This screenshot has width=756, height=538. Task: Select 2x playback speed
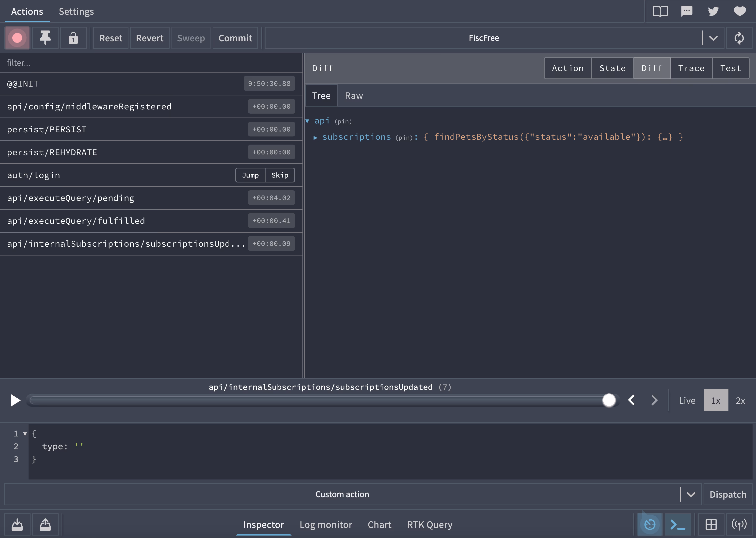(x=740, y=401)
